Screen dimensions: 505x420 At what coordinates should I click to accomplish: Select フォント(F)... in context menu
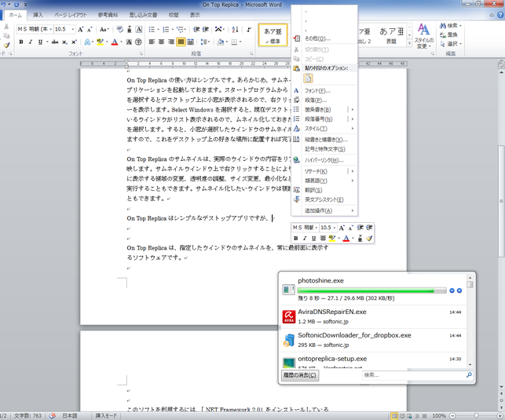[324, 91]
